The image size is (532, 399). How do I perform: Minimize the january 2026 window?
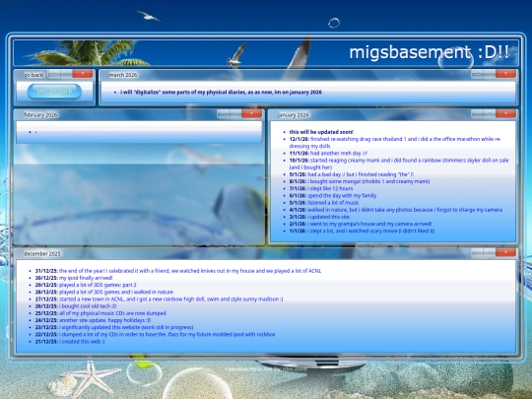(x=477, y=114)
